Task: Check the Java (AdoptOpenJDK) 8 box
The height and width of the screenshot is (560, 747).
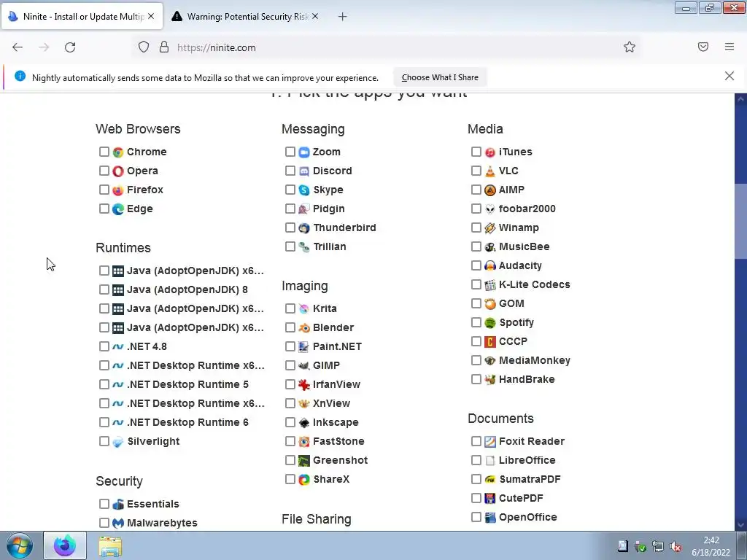Action: 104,289
